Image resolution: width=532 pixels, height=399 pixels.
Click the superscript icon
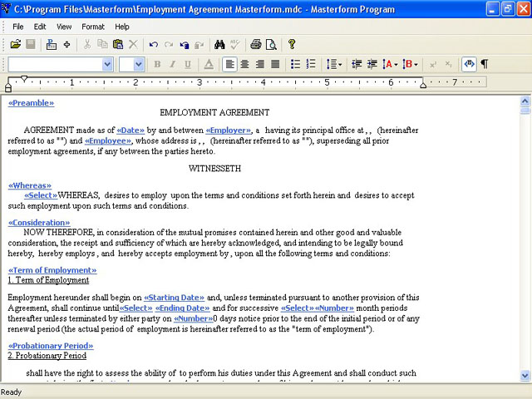tap(433, 65)
